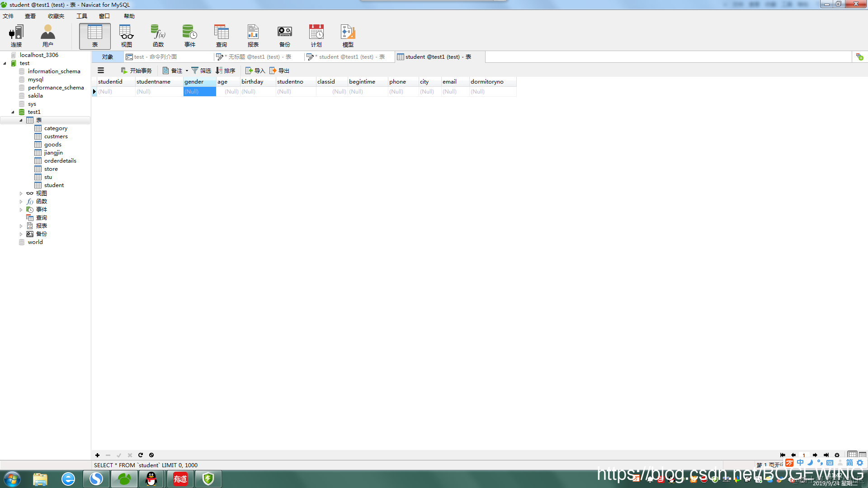868x488 pixels.
Task: Click the refresh icon in bottom bar
Action: (x=141, y=455)
